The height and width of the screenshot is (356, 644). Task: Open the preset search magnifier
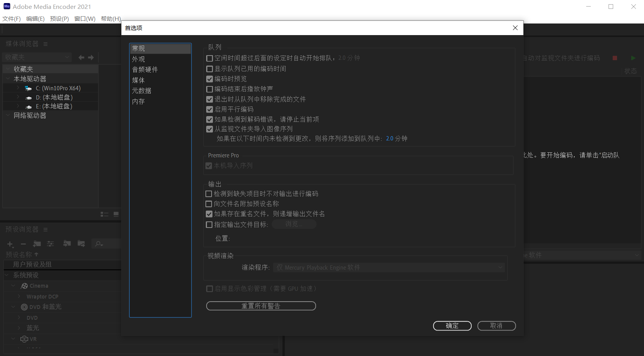pyautogui.click(x=99, y=244)
